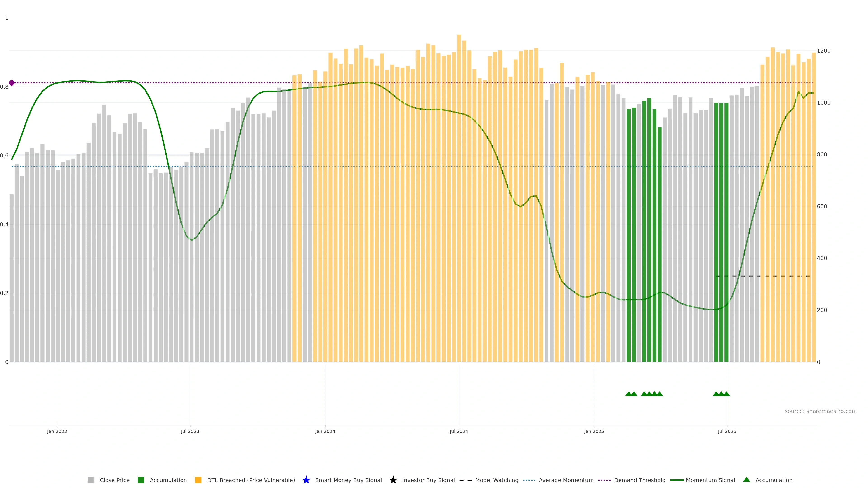Click the Jul 2025 accumulation triangle cluster

(x=721, y=394)
